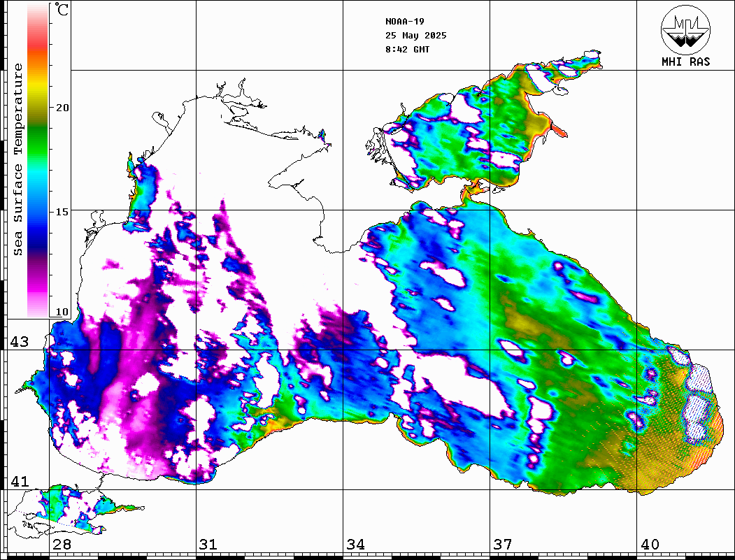Click the '15' tick on color scale
Viewport: 735px width, 560px height.
click(x=62, y=212)
